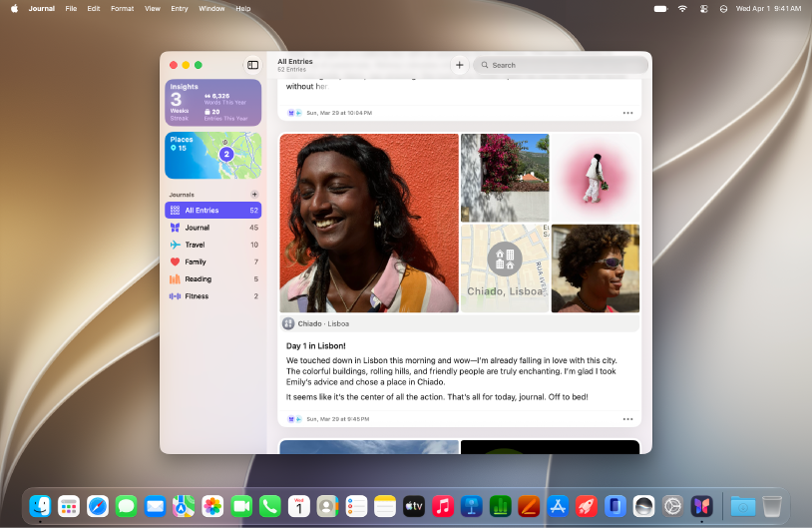Select the Journal journal with butterfly icon

click(x=212, y=228)
